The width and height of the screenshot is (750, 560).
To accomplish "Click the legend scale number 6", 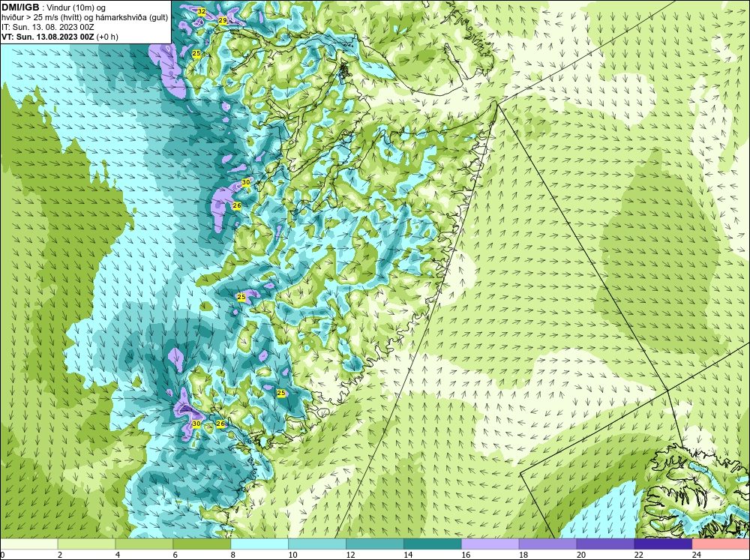I will tap(175, 555).
